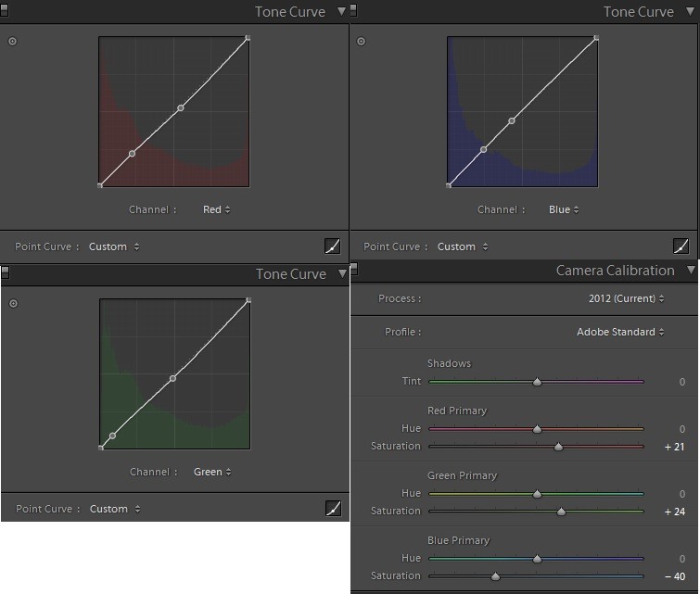Collapse the Camera Calibration panel with its triangle
Screen dimensions: 700x594
691,271
